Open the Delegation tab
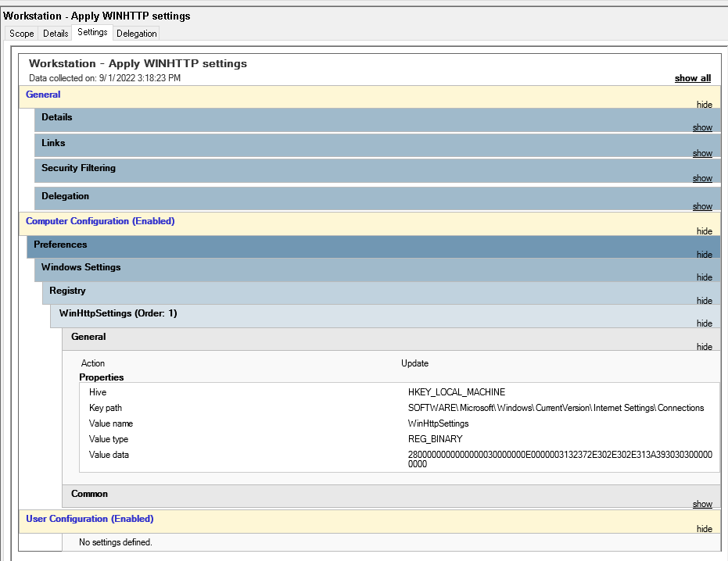The height and width of the screenshot is (561, 728). [x=136, y=33]
